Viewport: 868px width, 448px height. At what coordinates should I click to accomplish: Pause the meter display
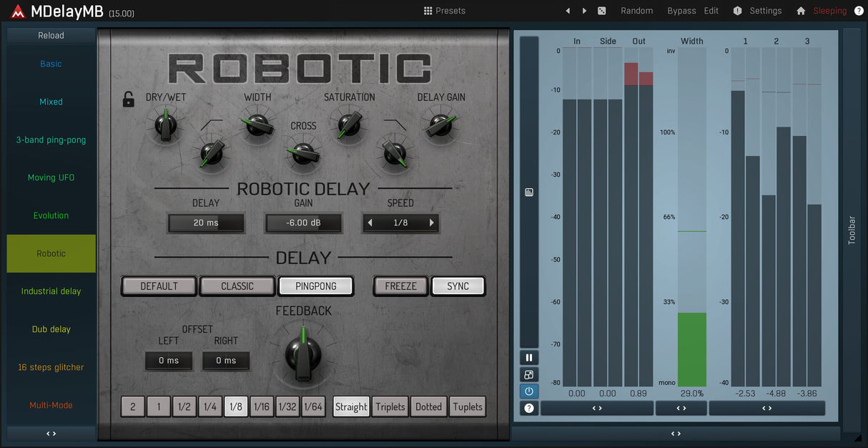tap(529, 358)
